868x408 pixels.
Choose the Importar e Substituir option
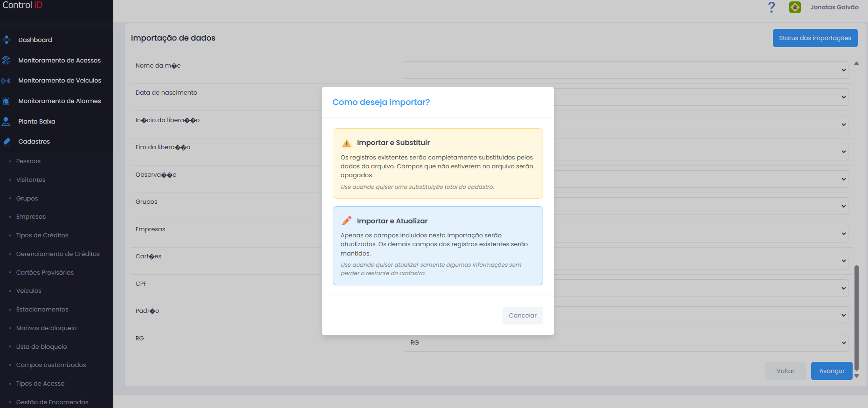click(x=438, y=163)
